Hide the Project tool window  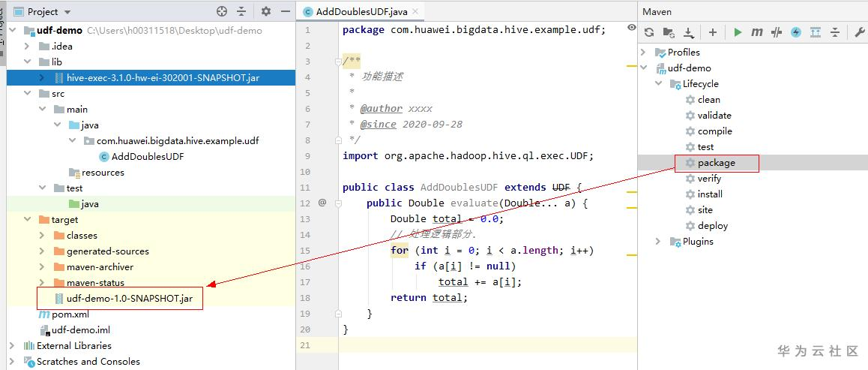click(x=285, y=11)
